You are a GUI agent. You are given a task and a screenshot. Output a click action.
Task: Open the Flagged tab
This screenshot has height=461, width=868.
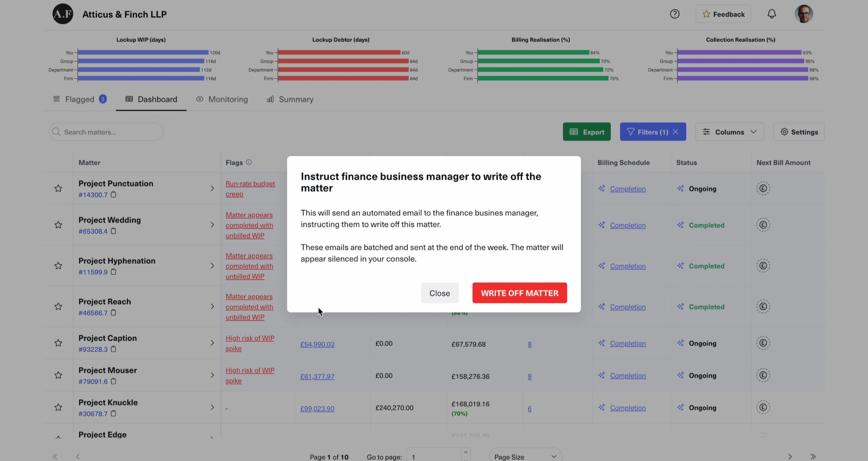79,99
